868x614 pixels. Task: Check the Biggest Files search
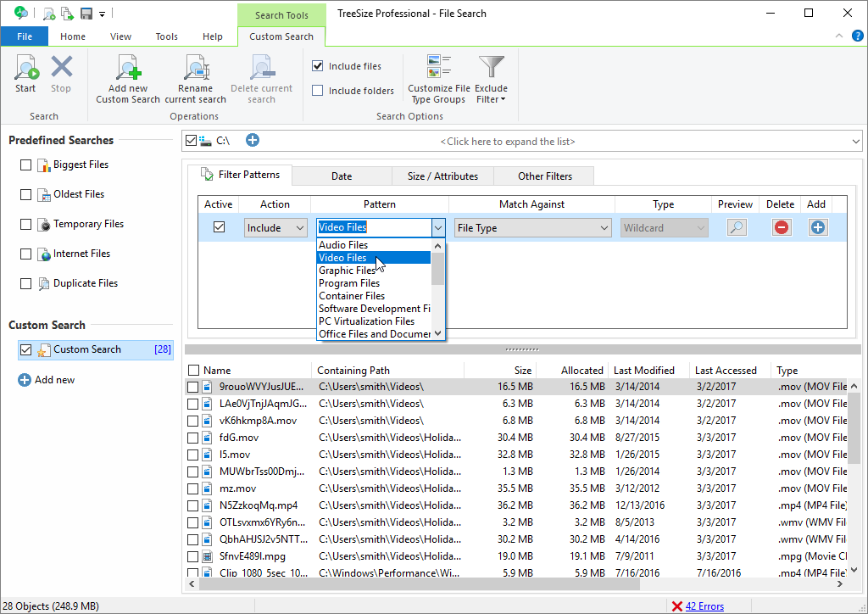tap(25, 165)
